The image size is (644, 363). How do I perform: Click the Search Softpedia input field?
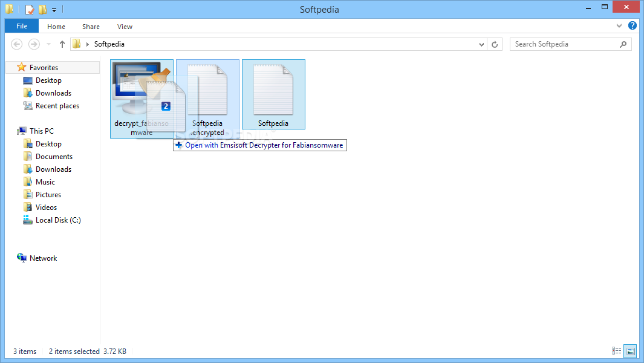tap(570, 44)
